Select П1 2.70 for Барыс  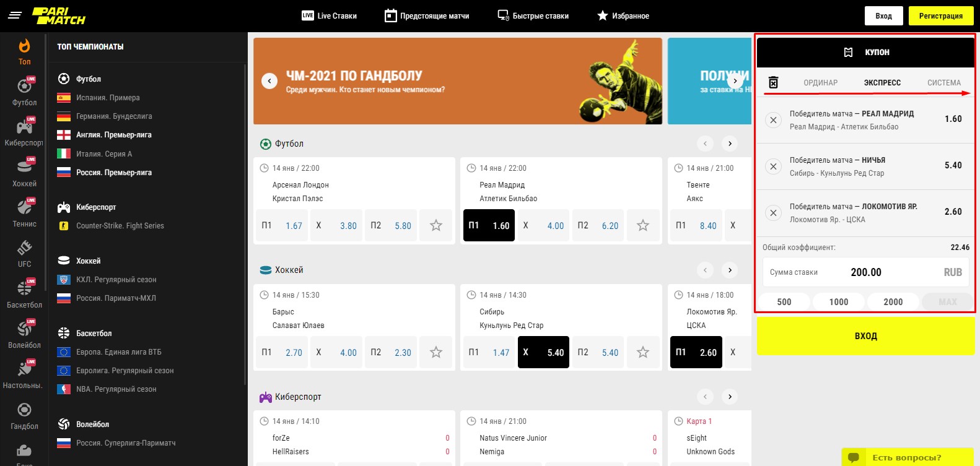[x=282, y=352]
